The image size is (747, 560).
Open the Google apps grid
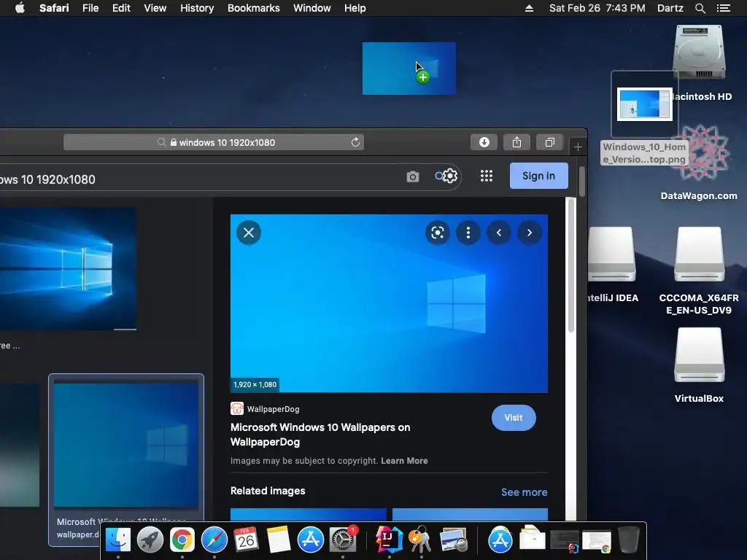click(487, 176)
